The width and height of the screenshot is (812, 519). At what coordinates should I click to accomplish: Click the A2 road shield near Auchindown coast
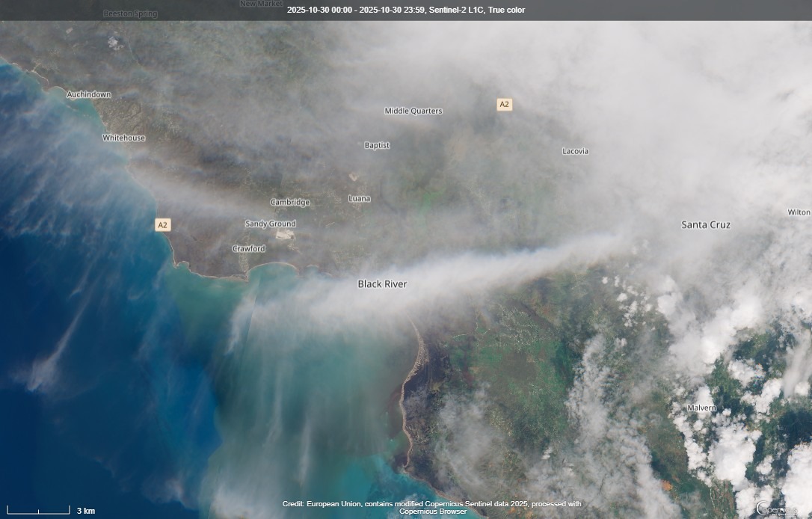(162, 224)
